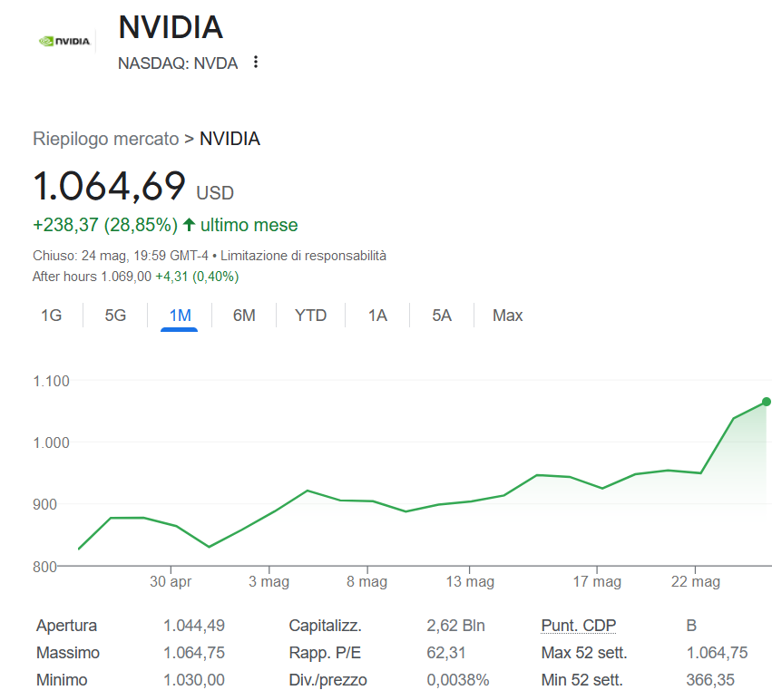Select the 1A time range tab

(377, 316)
